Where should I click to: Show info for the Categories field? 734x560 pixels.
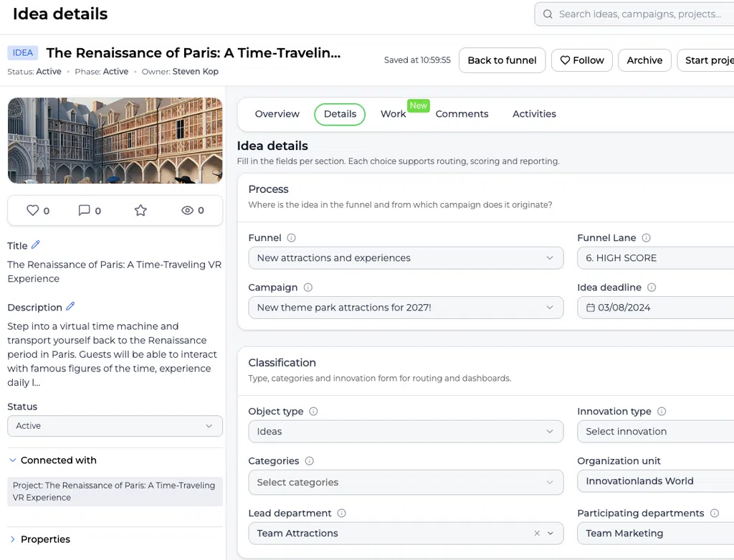point(310,461)
